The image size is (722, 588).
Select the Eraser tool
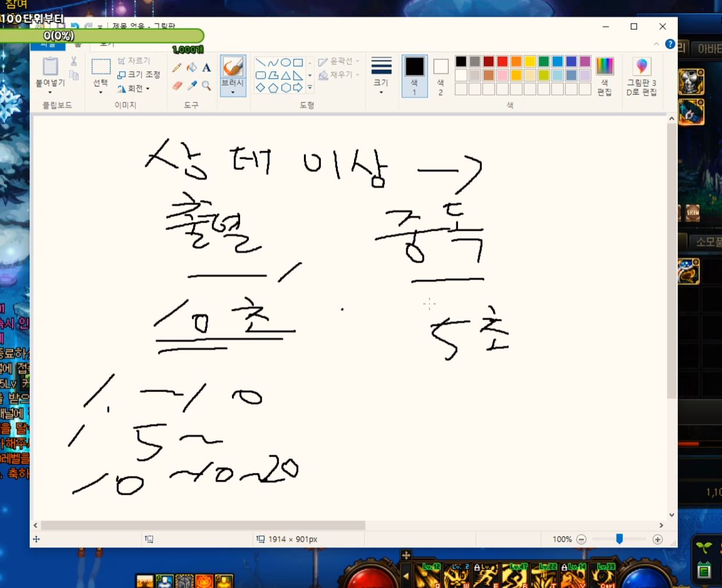177,86
